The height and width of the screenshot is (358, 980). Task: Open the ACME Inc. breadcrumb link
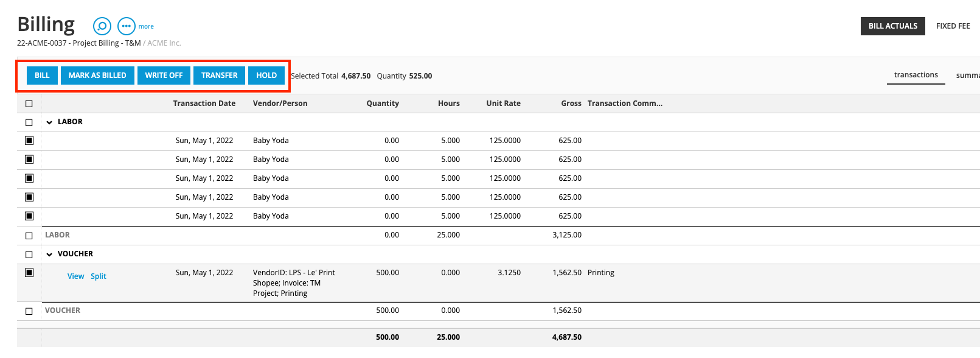pyautogui.click(x=164, y=43)
